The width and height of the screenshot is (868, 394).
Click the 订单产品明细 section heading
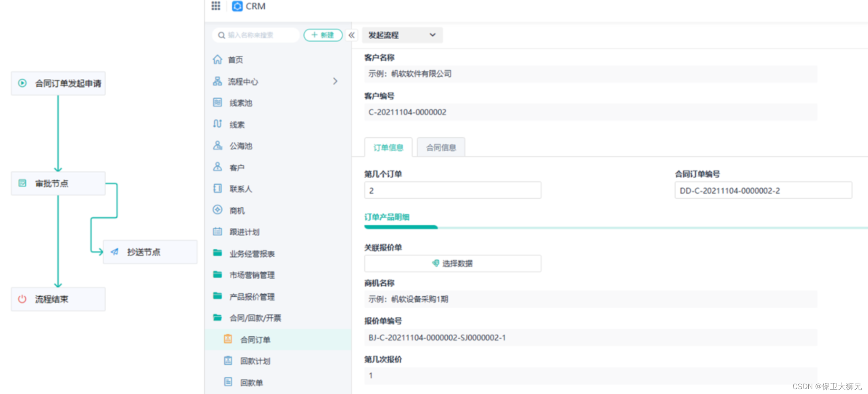click(x=387, y=217)
